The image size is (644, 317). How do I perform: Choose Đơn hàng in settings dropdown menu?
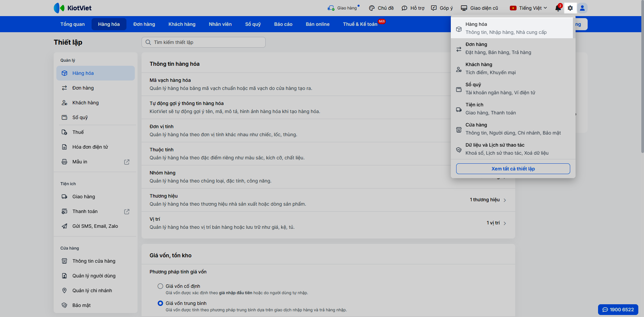tap(512, 48)
